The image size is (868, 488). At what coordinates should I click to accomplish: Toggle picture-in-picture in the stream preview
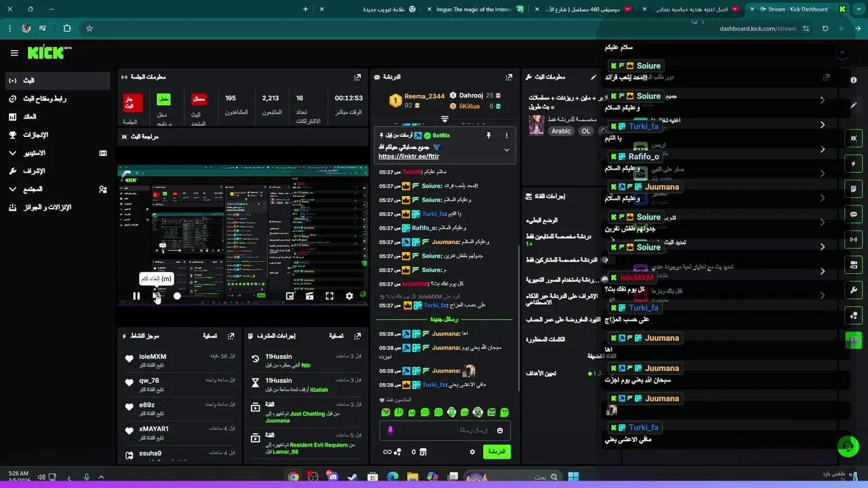290,296
